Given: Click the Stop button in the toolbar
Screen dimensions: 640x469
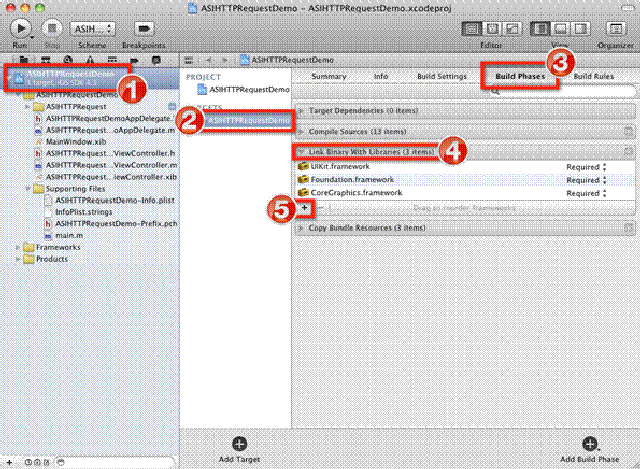Looking at the screenshot, I should (x=52, y=29).
